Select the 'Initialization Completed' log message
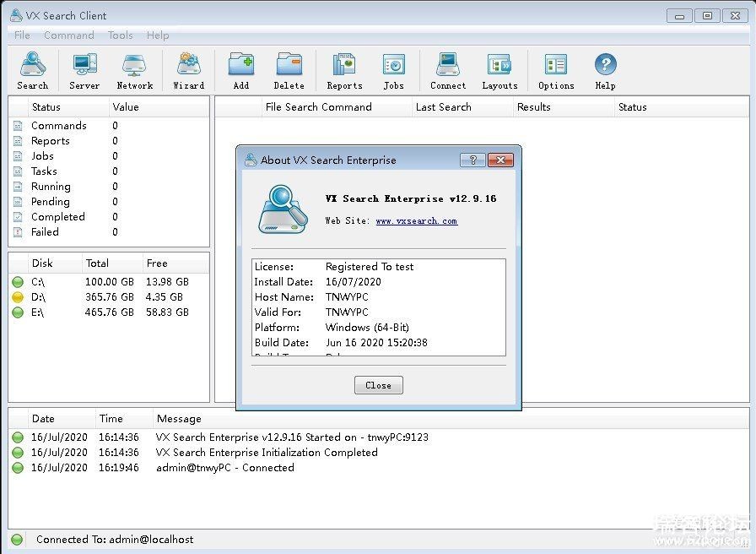Image resolution: width=756 pixels, height=554 pixels. tap(267, 453)
